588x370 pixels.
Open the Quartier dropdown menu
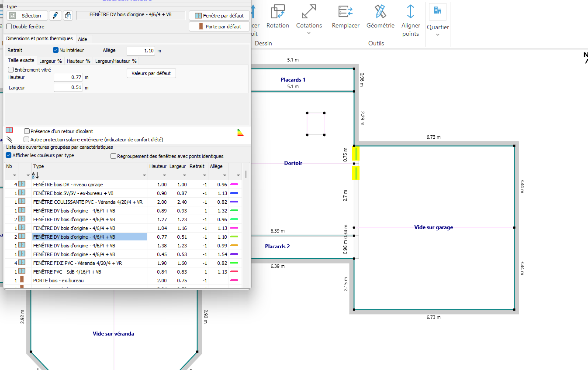pyautogui.click(x=438, y=35)
